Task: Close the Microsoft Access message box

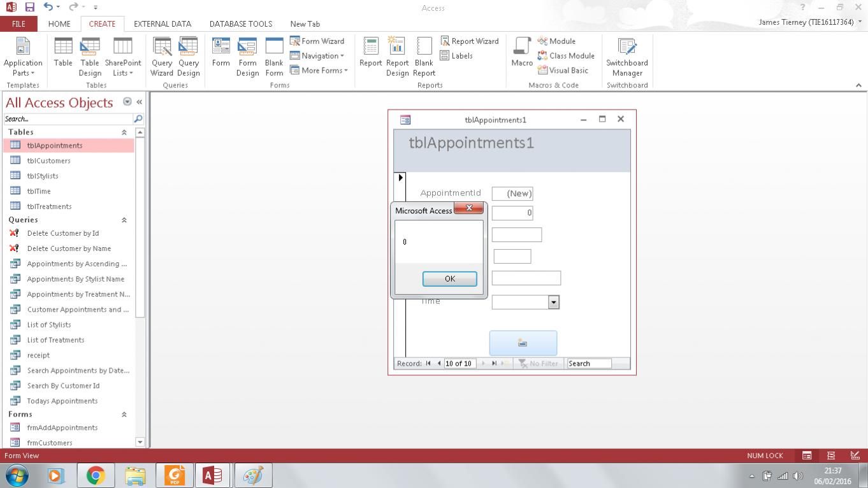Action: [469, 208]
